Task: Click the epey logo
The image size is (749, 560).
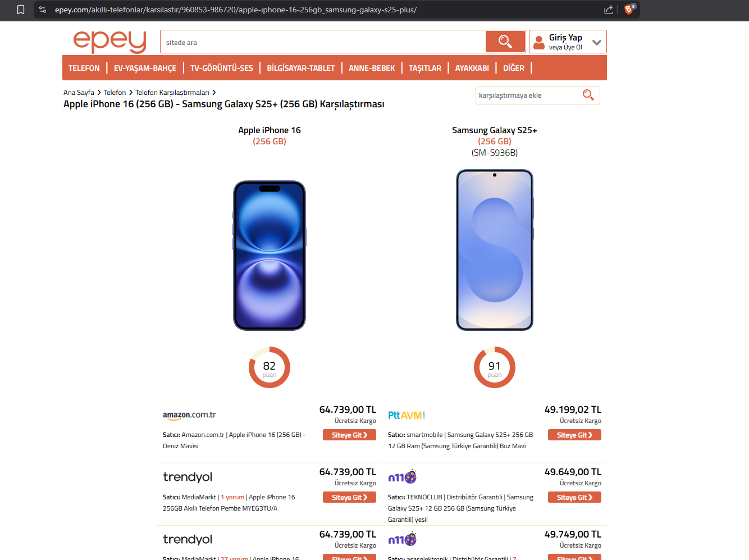Action: coord(110,42)
